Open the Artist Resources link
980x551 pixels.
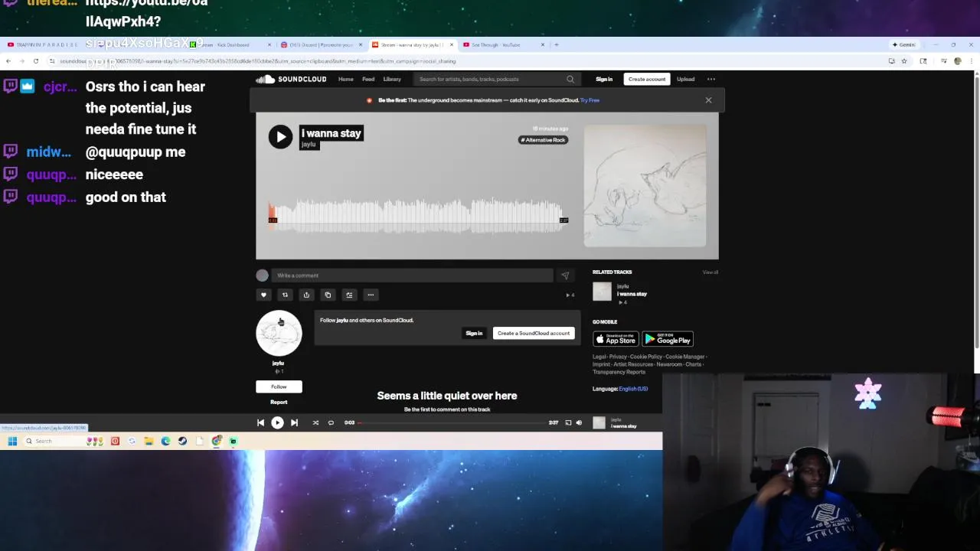click(x=633, y=364)
